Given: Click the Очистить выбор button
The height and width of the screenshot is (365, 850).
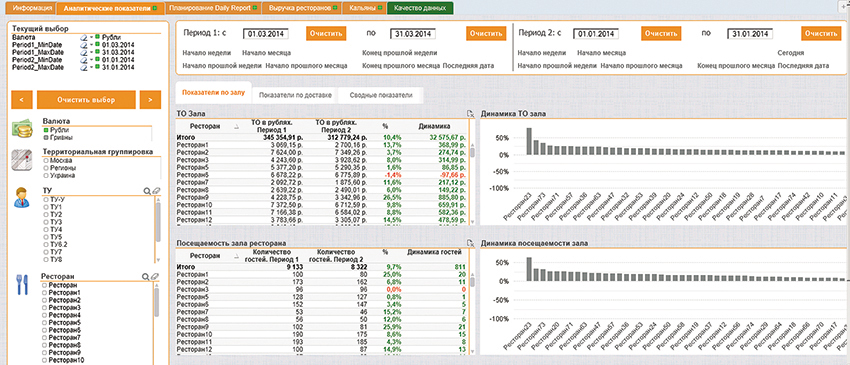Looking at the screenshot, I should (x=86, y=100).
